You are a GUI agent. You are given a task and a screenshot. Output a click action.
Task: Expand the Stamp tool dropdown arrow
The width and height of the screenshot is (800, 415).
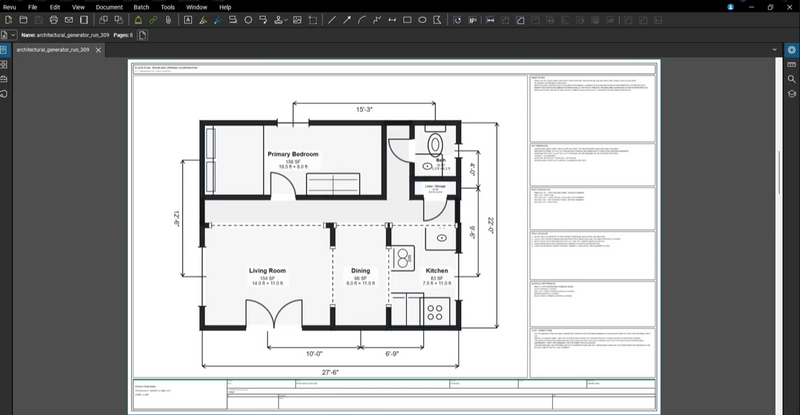click(x=286, y=20)
